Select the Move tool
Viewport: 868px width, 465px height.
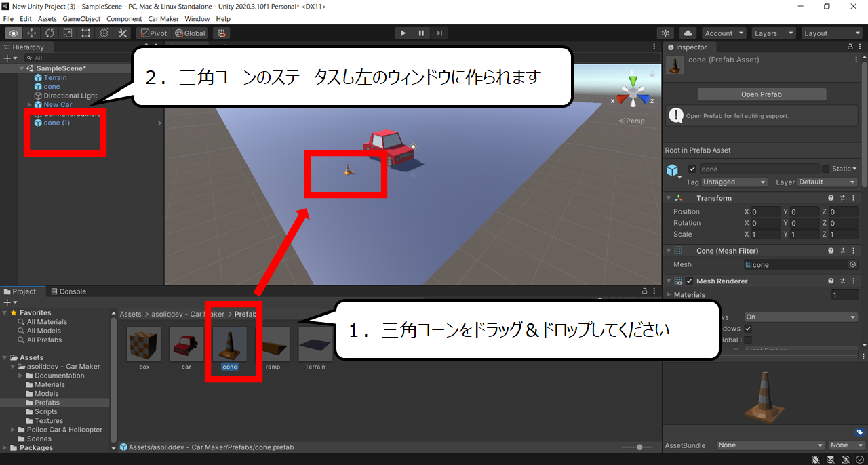tap(32, 33)
